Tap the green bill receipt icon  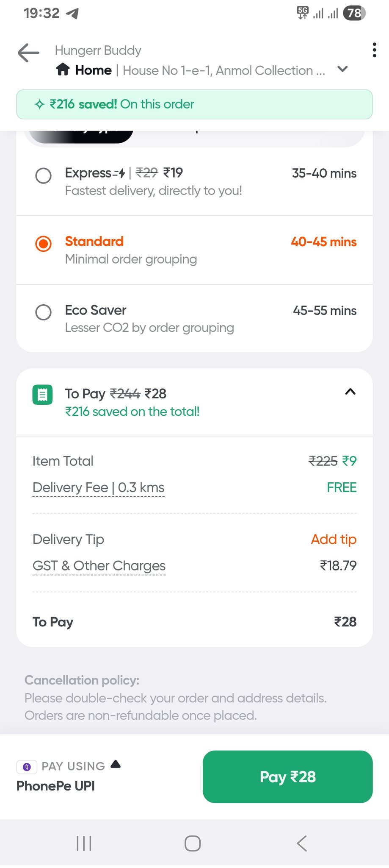[x=42, y=395]
